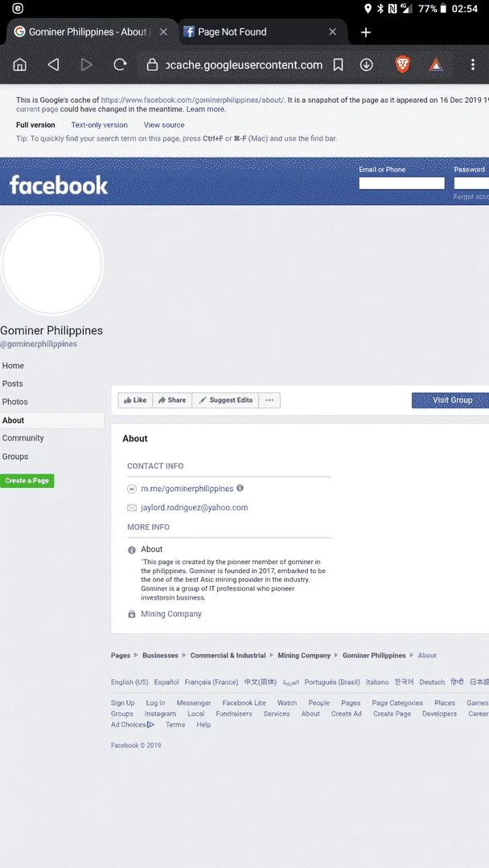Open the Developers footer link

(x=440, y=714)
